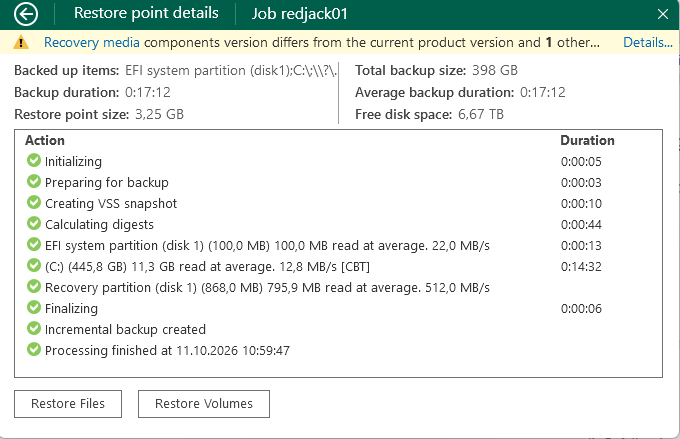680x439 pixels.
Task: Click green check icon beside Initializing
Action: click(34, 161)
